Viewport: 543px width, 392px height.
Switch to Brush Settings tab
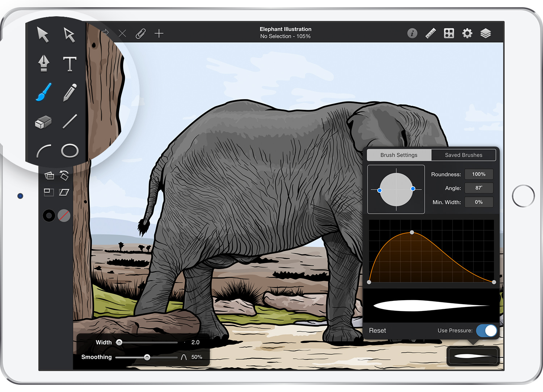(399, 155)
